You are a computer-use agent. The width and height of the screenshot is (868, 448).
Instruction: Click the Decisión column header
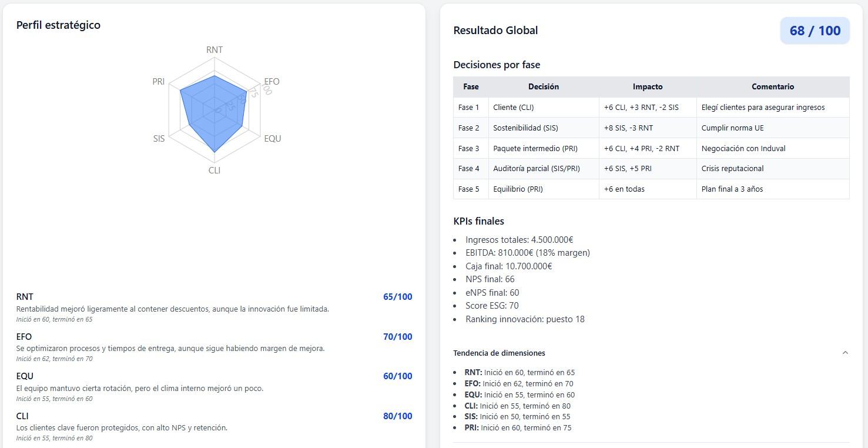543,86
